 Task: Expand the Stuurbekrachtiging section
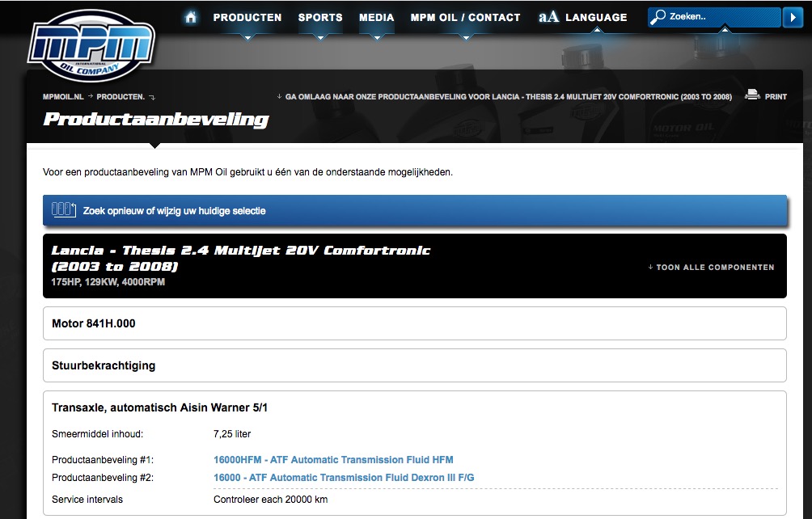[x=415, y=365]
